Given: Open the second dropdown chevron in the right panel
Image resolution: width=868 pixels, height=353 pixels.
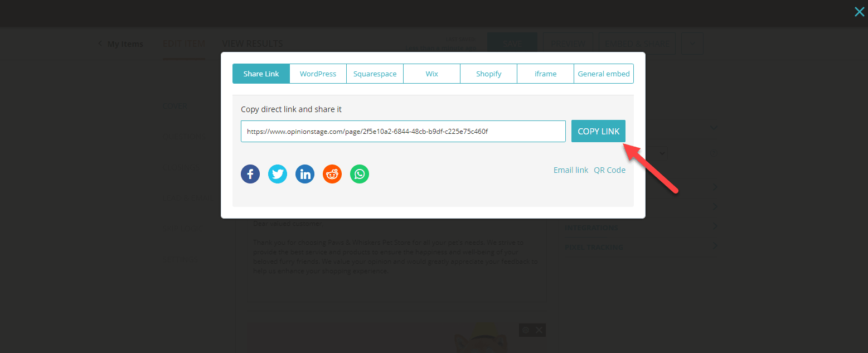Looking at the screenshot, I should pyautogui.click(x=662, y=153).
